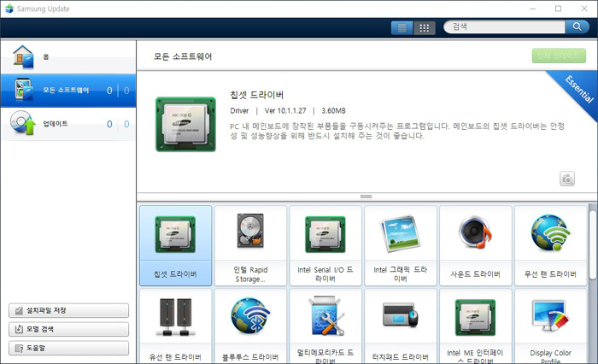Click the magnifier search button

[x=577, y=26]
